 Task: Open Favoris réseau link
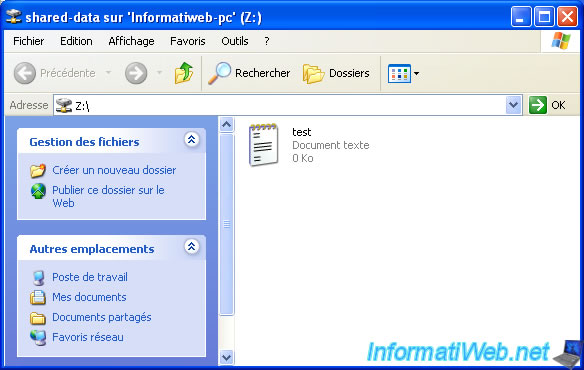point(88,337)
